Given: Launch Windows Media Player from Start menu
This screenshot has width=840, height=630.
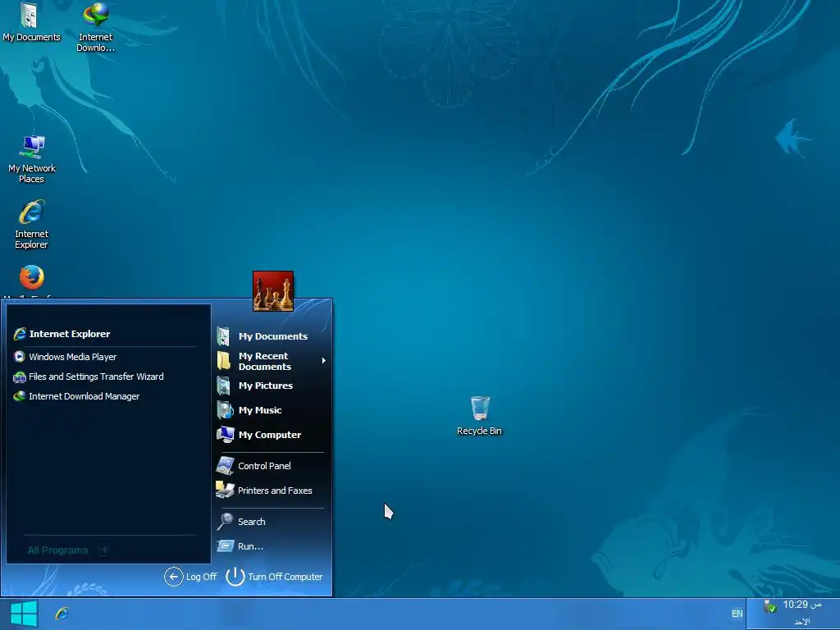Looking at the screenshot, I should point(65,357).
